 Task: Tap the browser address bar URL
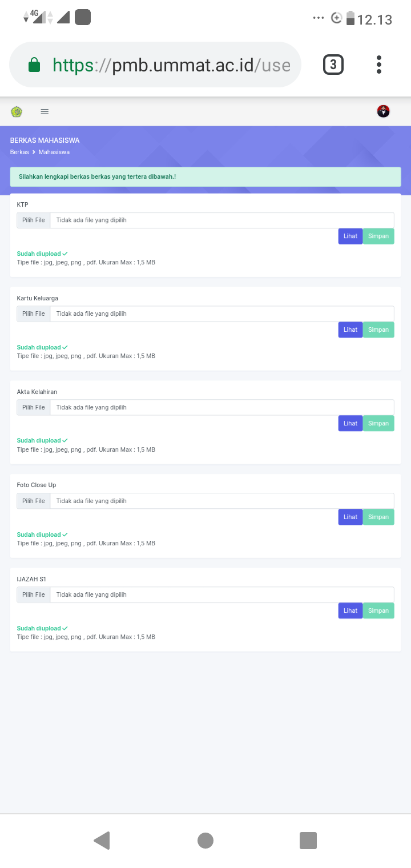click(x=171, y=65)
